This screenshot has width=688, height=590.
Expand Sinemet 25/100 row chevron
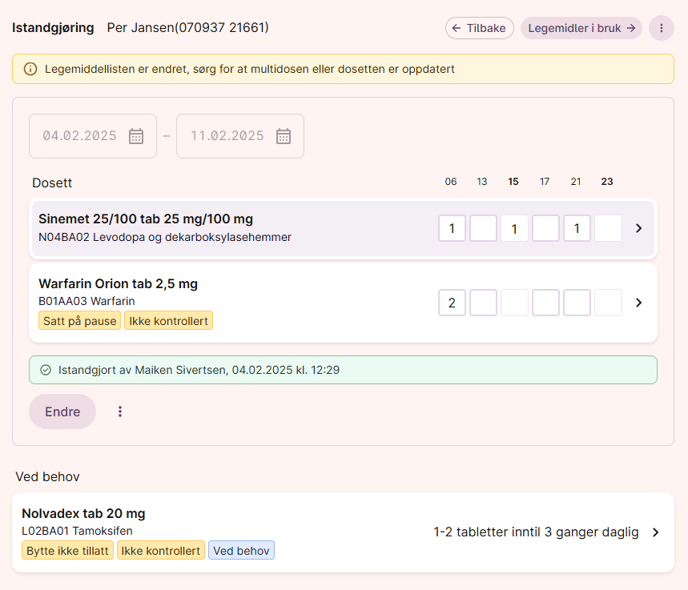639,228
